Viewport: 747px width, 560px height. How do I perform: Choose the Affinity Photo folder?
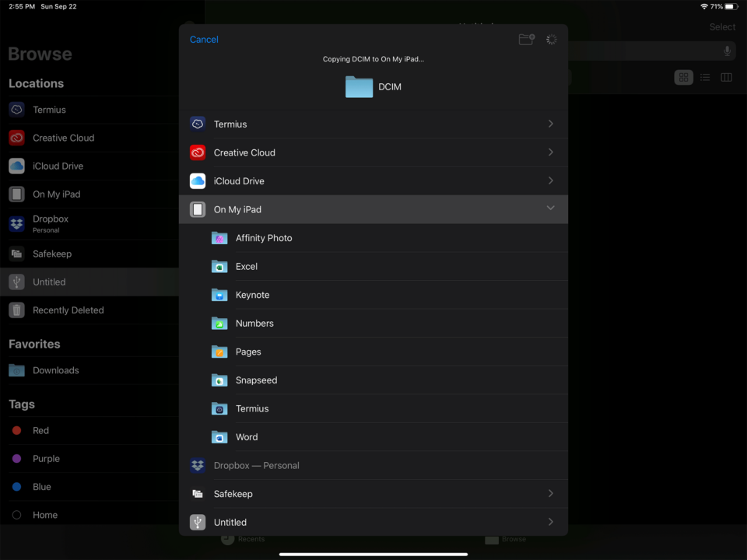pyautogui.click(x=263, y=238)
